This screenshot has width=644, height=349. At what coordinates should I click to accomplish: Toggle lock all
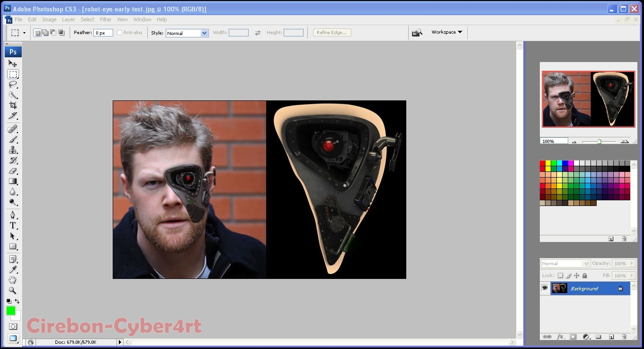point(585,276)
